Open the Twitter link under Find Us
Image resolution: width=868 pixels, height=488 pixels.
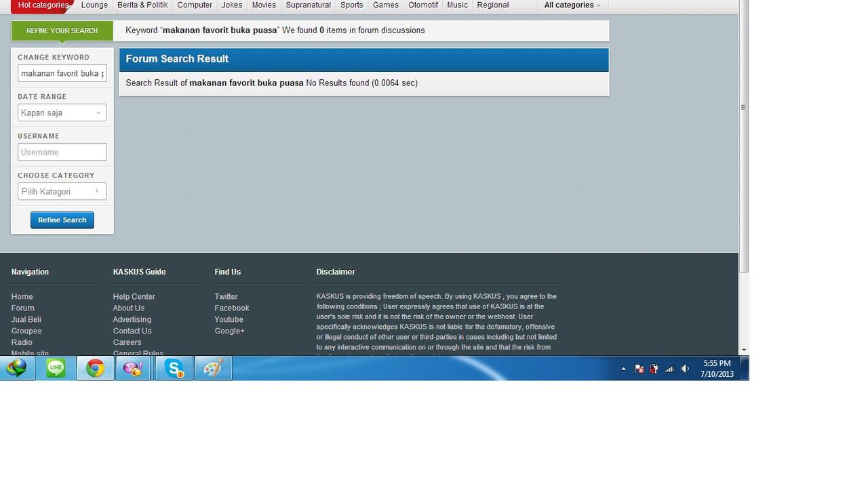(x=226, y=296)
